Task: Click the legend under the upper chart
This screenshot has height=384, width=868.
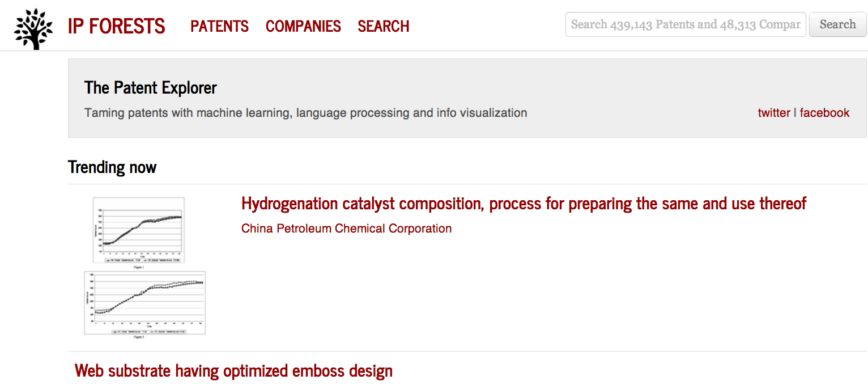Action: point(143,260)
